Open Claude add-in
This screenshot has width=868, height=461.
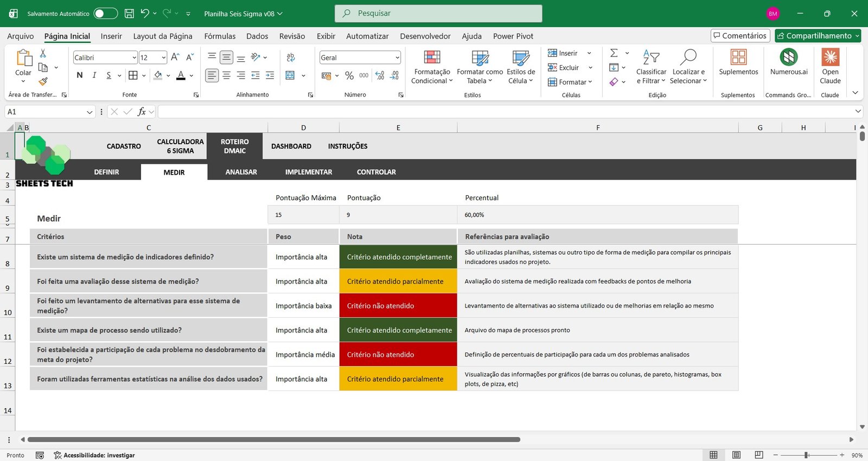pyautogui.click(x=830, y=67)
